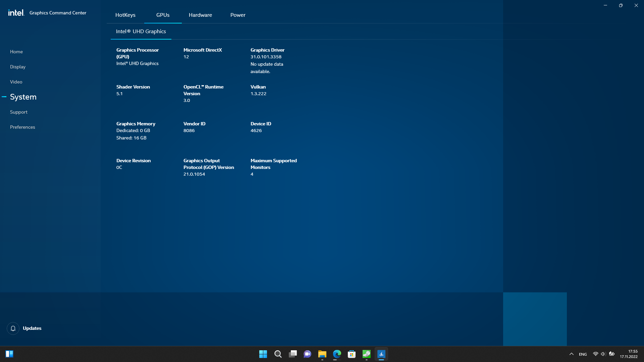Click the Intel Graphics Command Center taskbar icon
This screenshot has height=362, width=644.
pyautogui.click(x=381, y=354)
